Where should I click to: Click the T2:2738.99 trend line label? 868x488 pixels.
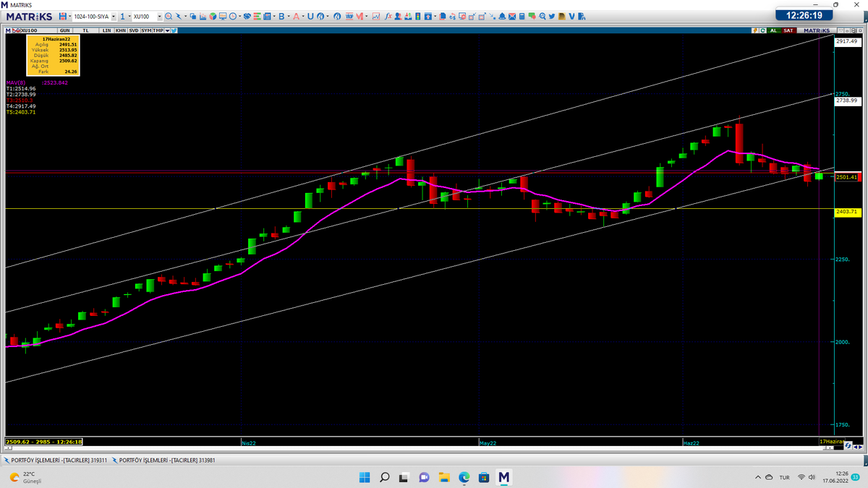tap(21, 94)
